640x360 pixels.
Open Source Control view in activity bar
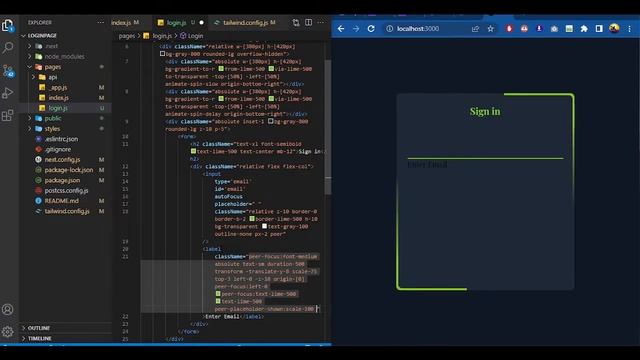coord(8,71)
